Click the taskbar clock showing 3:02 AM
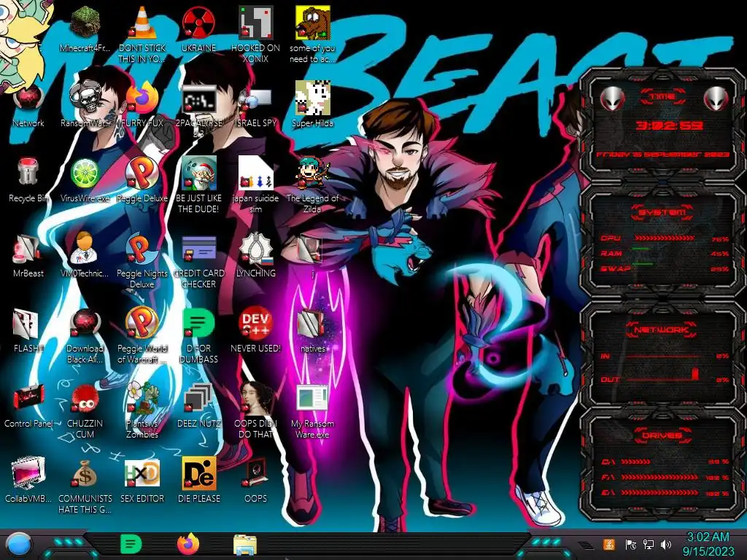Screen dimensions: 747x560 pyautogui.click(x=708, y=544)
